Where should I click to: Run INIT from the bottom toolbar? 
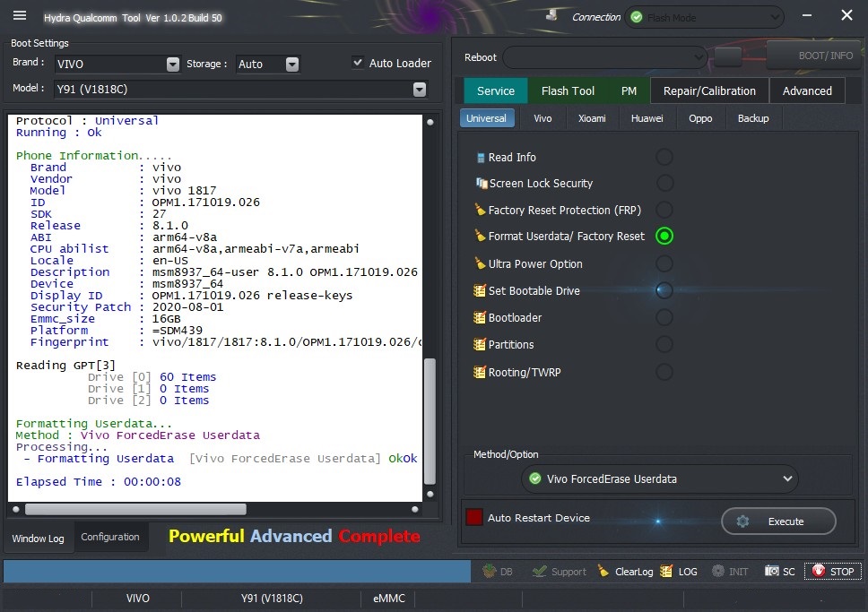point(730,572)
